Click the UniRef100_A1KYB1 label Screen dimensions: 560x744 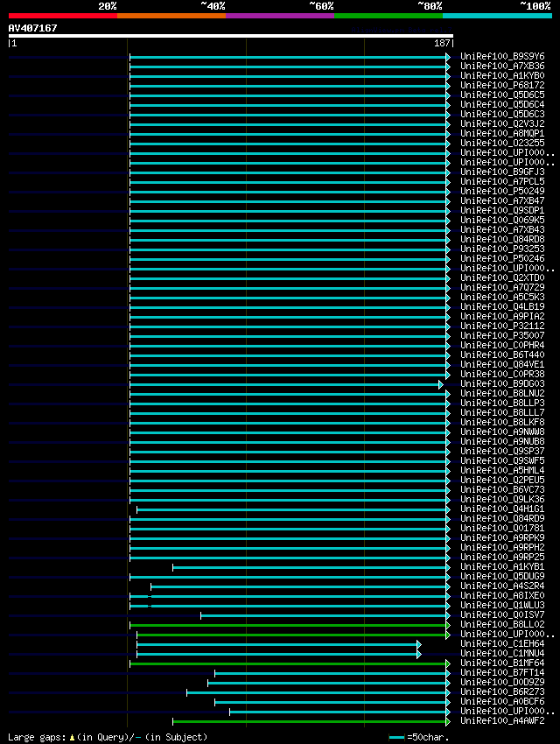502,566
